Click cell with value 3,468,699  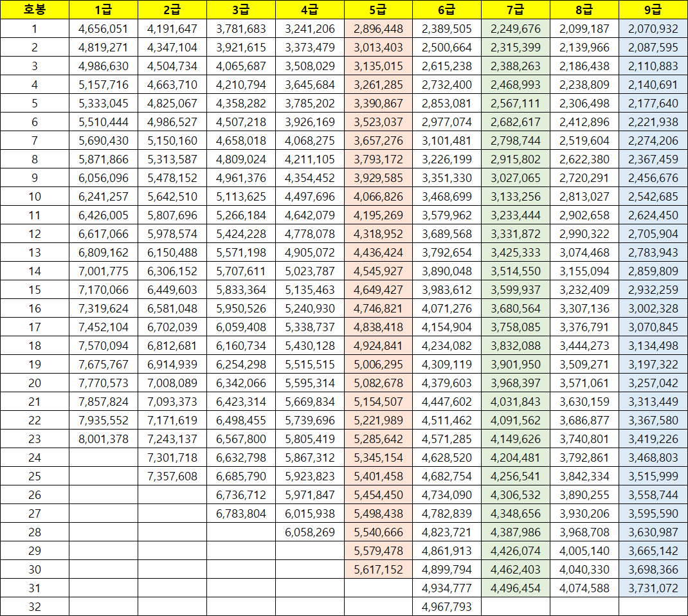[x=447, y=197]
